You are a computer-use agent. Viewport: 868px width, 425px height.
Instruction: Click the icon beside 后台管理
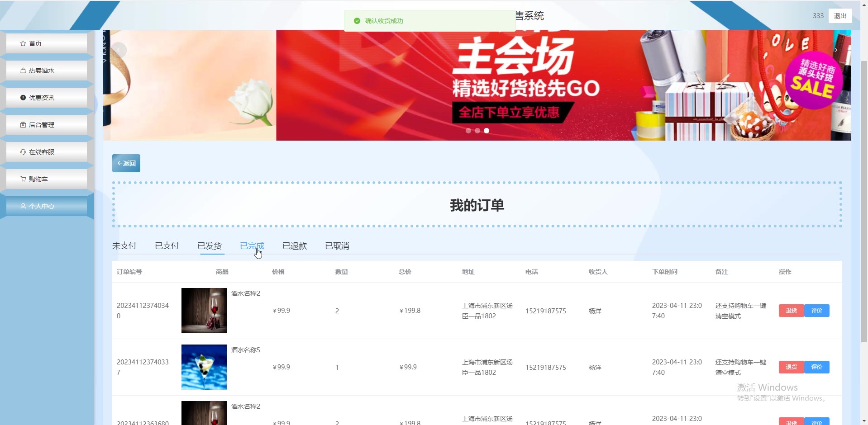(x=23, y=125)
